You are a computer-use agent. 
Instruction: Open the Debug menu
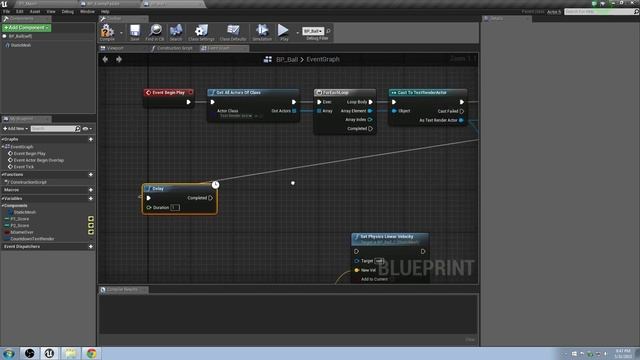pos(68,11)
